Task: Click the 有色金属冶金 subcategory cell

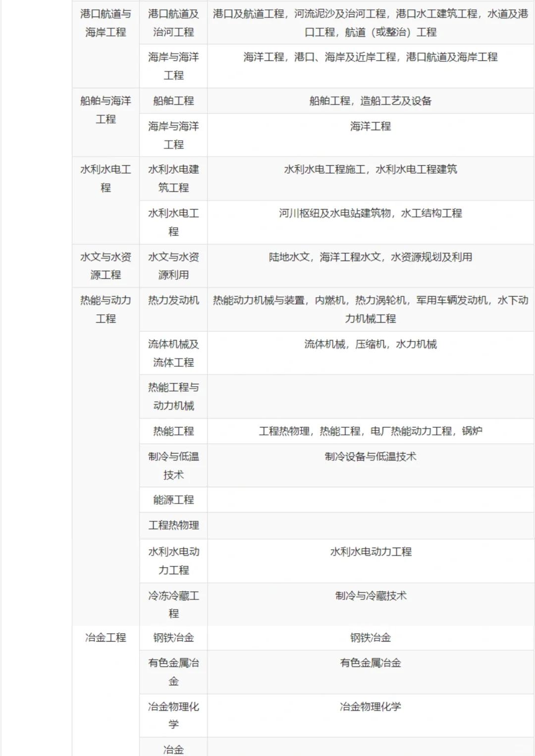Action: pyautogui.click(x=173, y=673)
